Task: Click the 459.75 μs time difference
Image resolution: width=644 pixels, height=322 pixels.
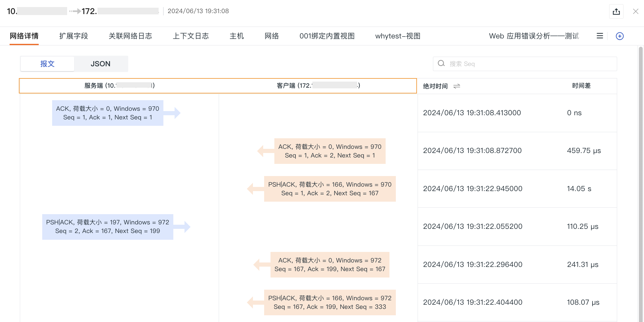Action: (584, 150)
